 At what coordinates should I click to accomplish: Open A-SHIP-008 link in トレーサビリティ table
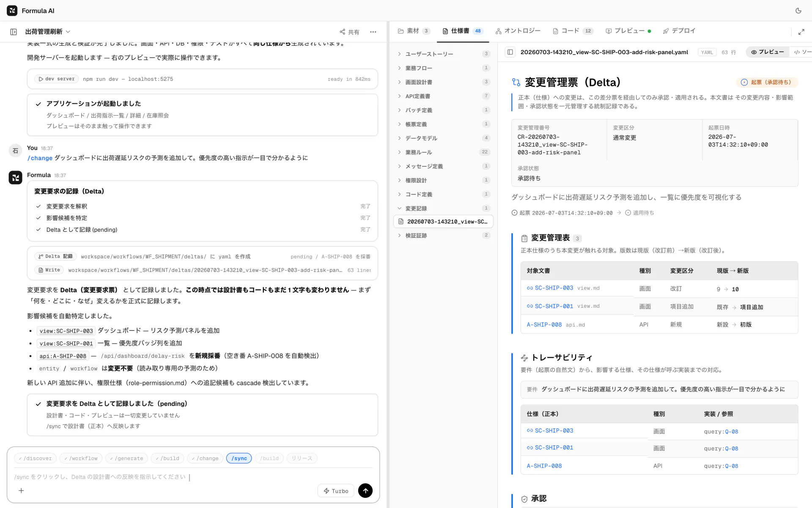pos(544,466)
